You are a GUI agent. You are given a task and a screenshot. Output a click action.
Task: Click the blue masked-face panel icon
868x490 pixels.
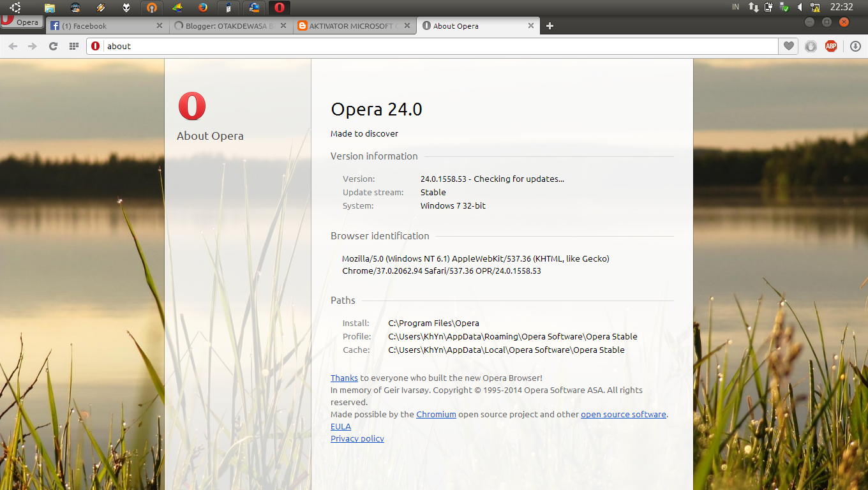pos(75,8)
